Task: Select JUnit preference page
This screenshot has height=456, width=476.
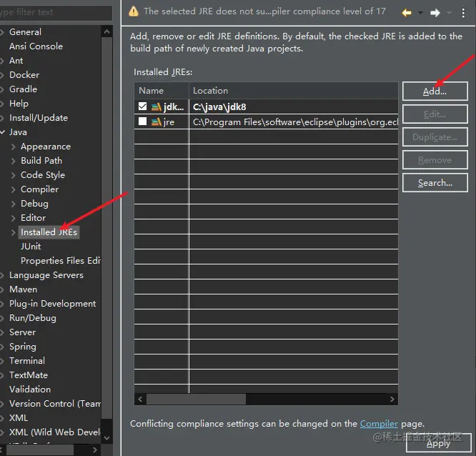Action: tap(31, 246)
